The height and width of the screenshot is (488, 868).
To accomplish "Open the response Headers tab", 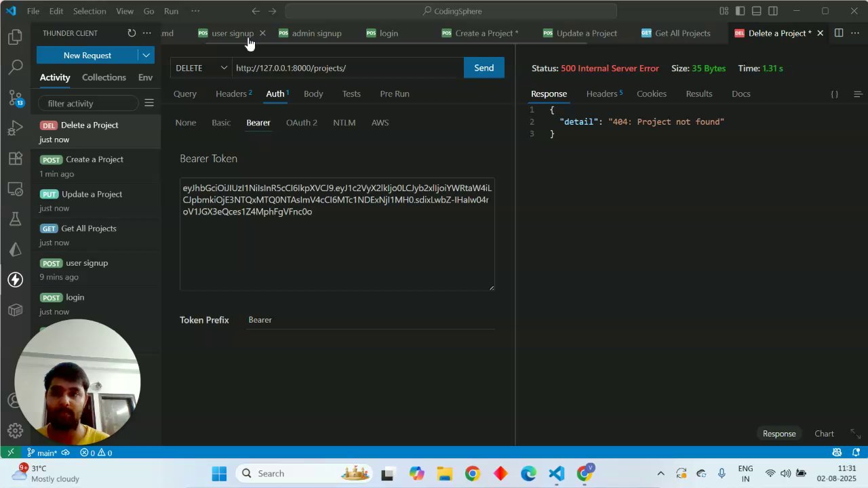I will click(604, 94).
